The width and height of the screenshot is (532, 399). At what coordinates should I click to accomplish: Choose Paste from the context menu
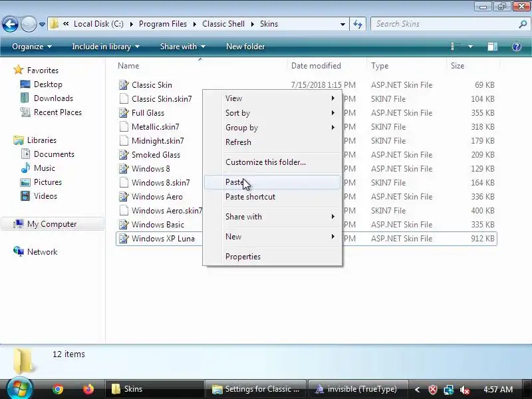click(272, 182)
